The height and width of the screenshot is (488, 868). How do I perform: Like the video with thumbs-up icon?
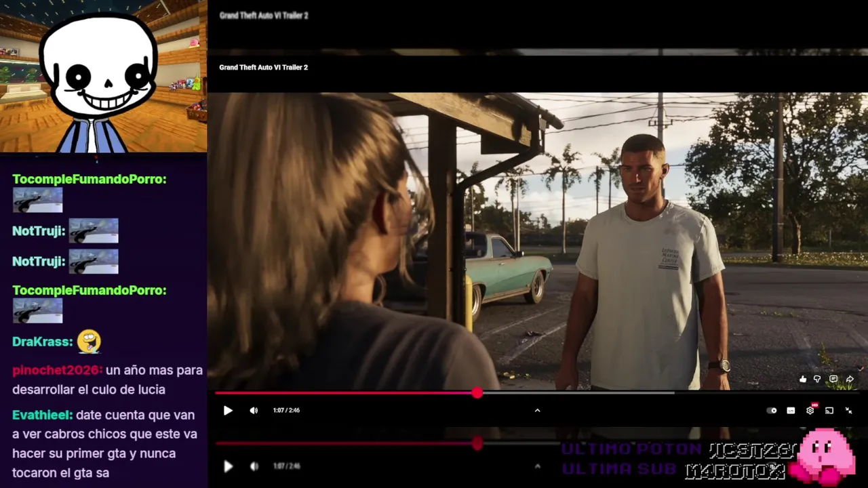[x=803, y=379]
